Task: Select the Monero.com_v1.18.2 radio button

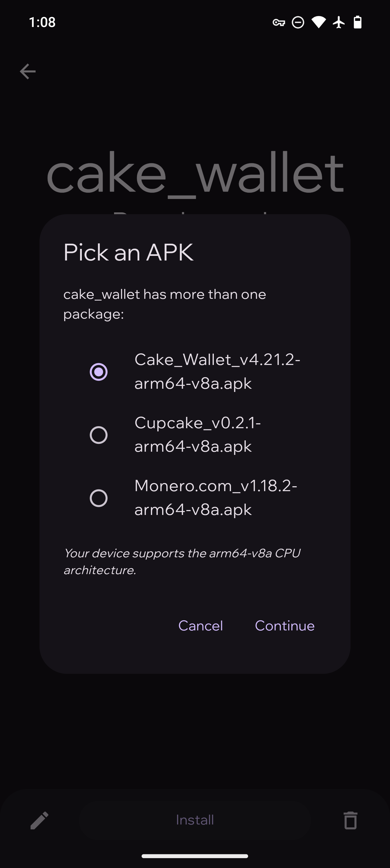Action: pyautogui.click(x=99, y=498)
